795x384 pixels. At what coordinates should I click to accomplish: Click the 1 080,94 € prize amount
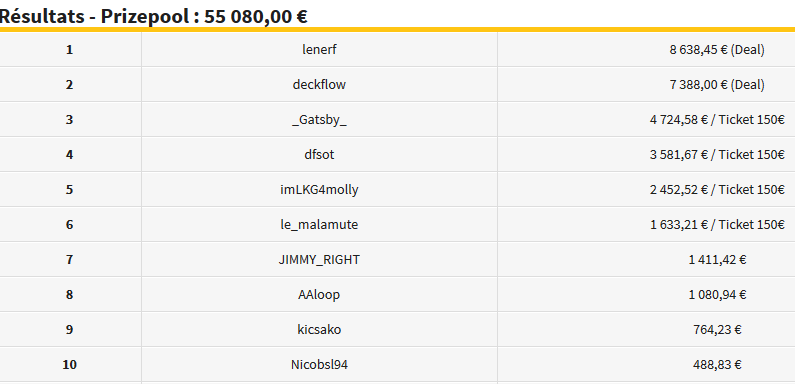[717, 294]
